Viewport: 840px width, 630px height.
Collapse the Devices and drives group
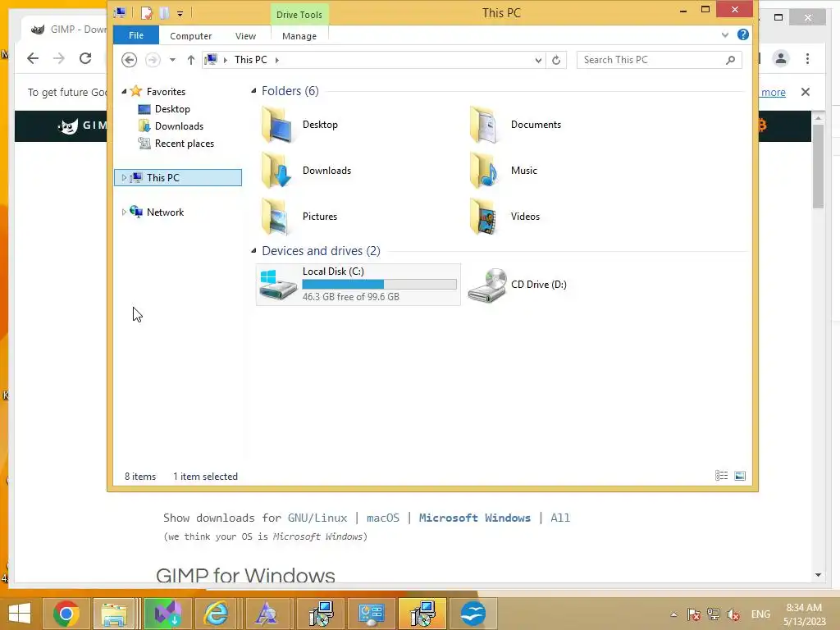(253, 251)
